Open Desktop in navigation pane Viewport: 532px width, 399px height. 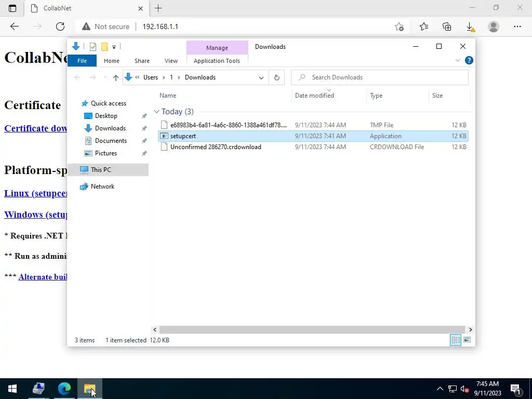106,116
